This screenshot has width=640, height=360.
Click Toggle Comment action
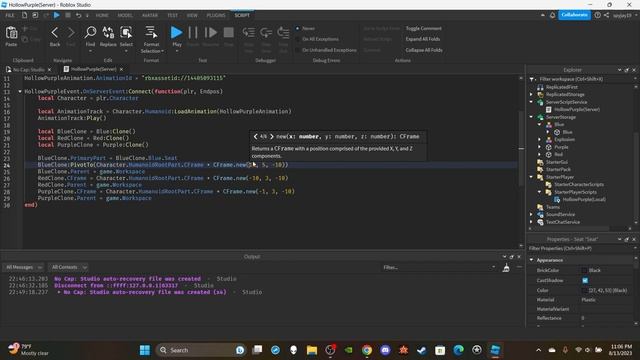[x=423, y=28]
